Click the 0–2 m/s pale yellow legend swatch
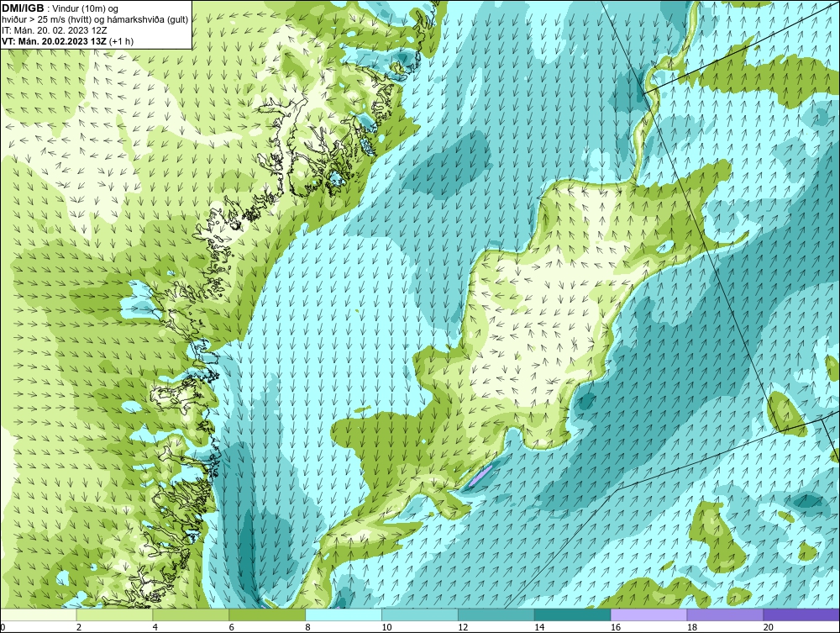Screen dimensions: 840x633 pyautogui.click(x=39, y=615)
